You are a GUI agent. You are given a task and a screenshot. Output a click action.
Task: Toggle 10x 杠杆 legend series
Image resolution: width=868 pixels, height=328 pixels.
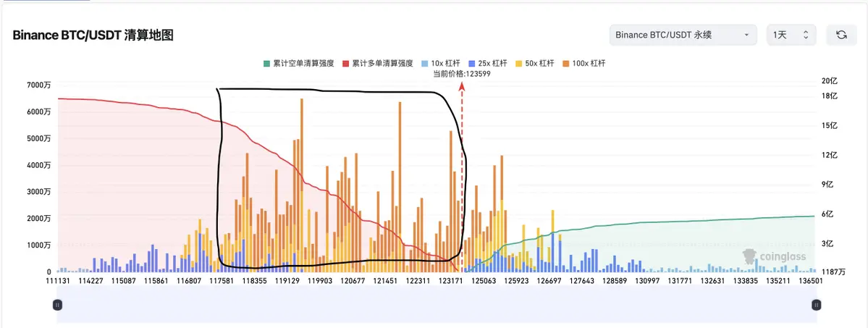[x=441, y=63]
